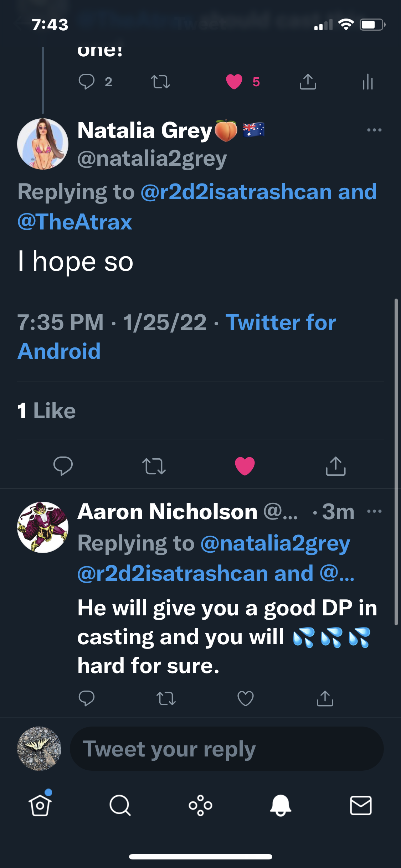Unlike Natalia Grey's tweet
The image size is (401, 868).
[x=245, y=466]
